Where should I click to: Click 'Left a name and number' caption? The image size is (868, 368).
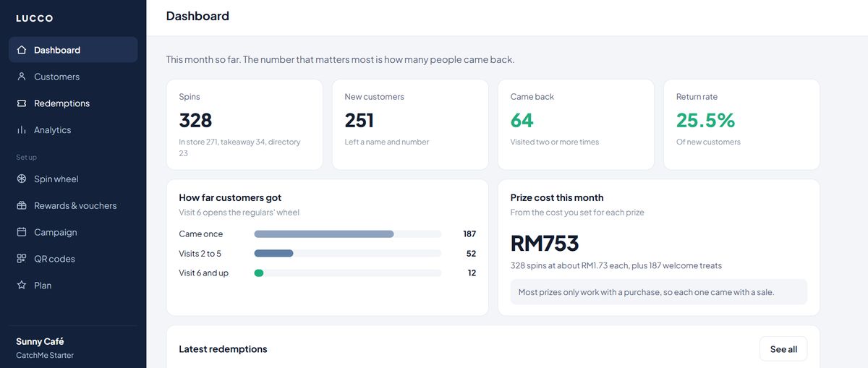coord(387,142)
